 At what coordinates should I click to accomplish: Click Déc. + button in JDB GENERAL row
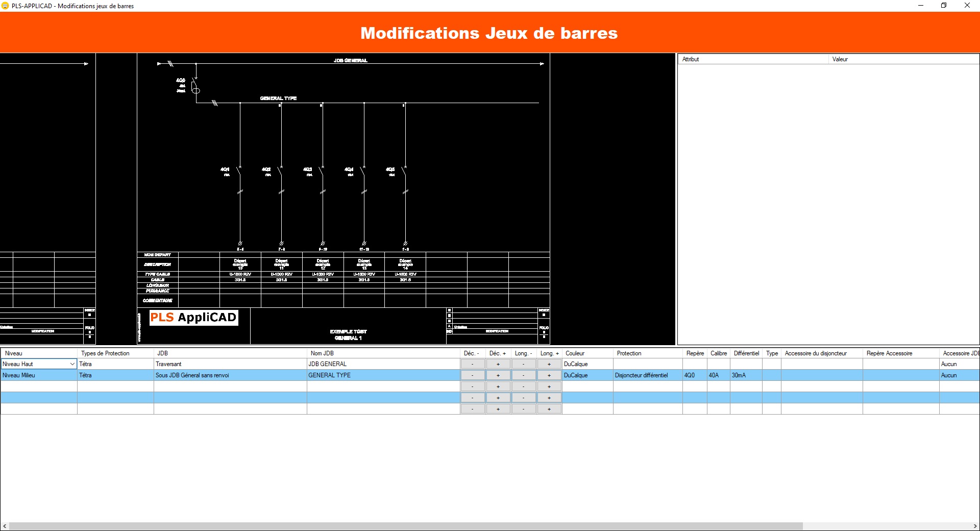[498, 364]
